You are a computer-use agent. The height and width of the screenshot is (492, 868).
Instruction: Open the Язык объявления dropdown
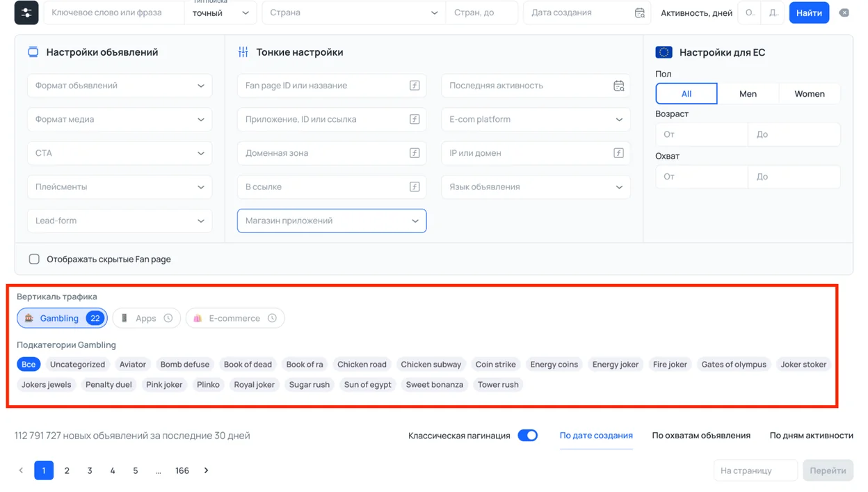536,187
